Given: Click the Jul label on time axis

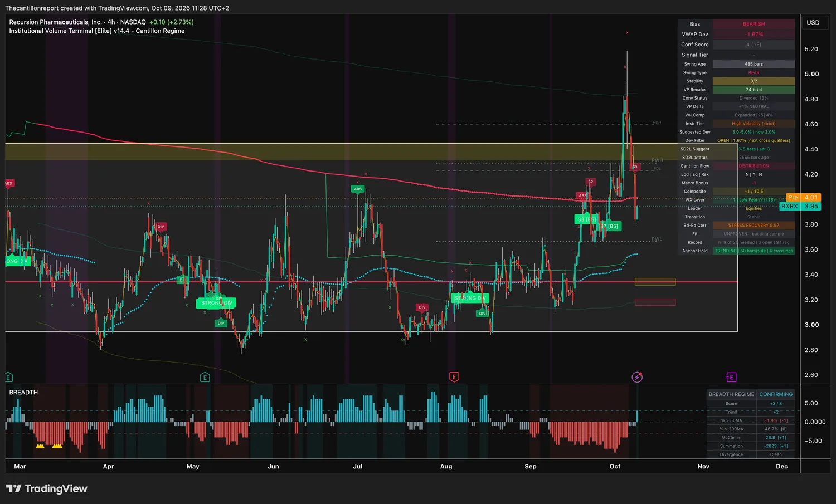Looking at the screenshot, I should 358,466.
